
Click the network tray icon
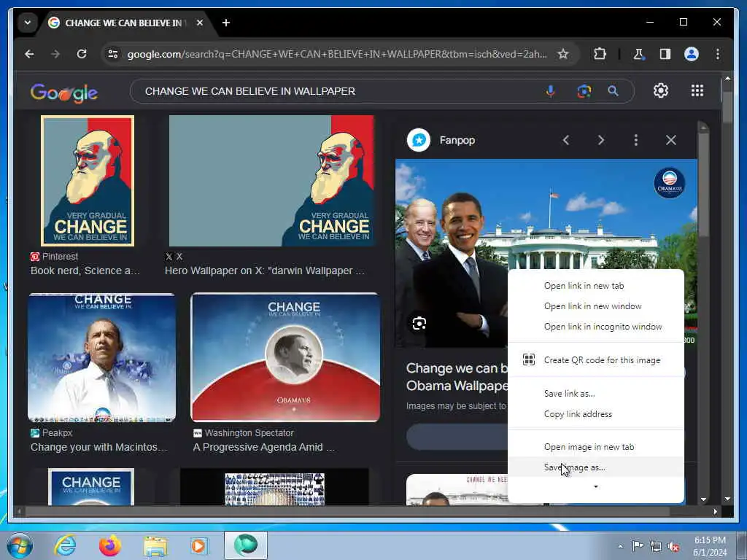point(656,547)
